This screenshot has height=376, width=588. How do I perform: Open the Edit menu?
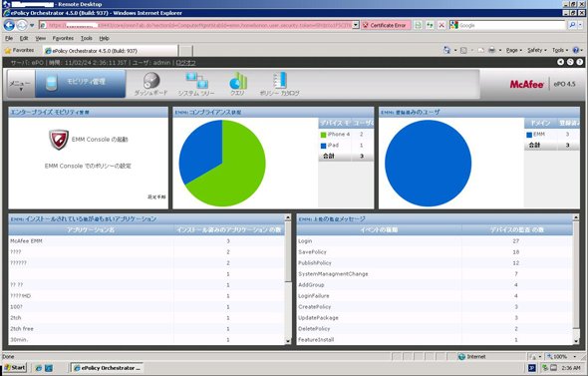tap(24, 38)
